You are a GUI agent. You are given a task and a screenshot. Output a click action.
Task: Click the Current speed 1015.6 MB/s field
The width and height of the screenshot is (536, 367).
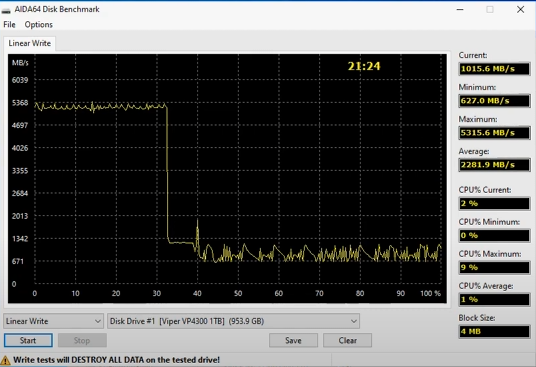(x=494, y=69)
